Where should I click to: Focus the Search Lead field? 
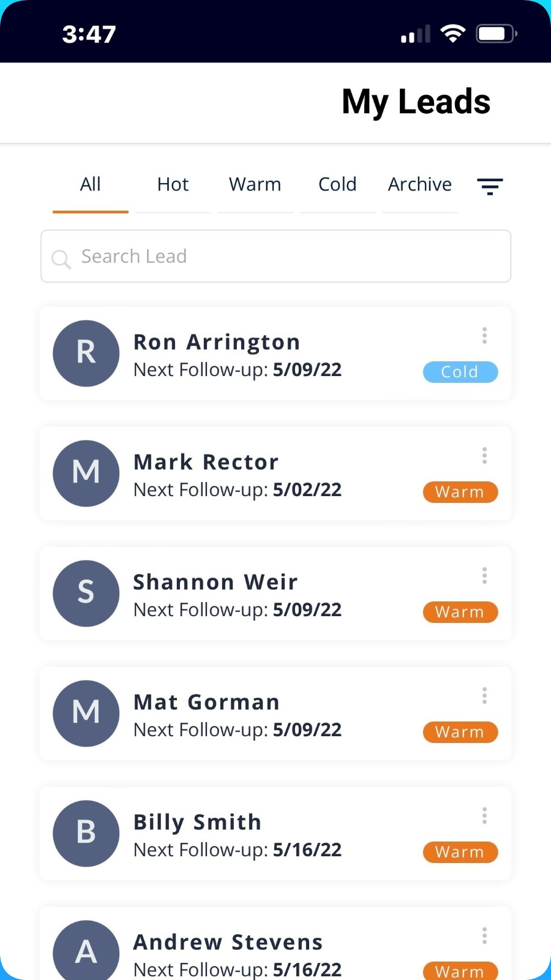275,256
